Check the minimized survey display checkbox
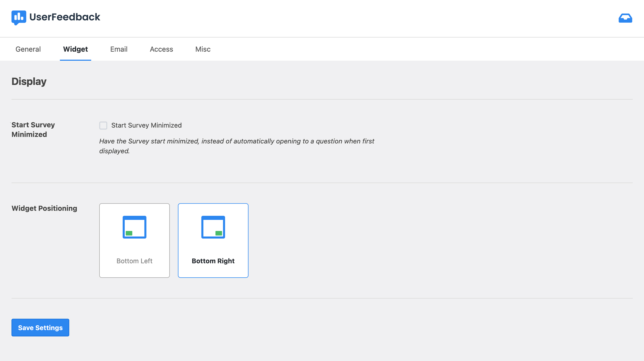Viewport: 644px width, 361px height. (103, 125)
